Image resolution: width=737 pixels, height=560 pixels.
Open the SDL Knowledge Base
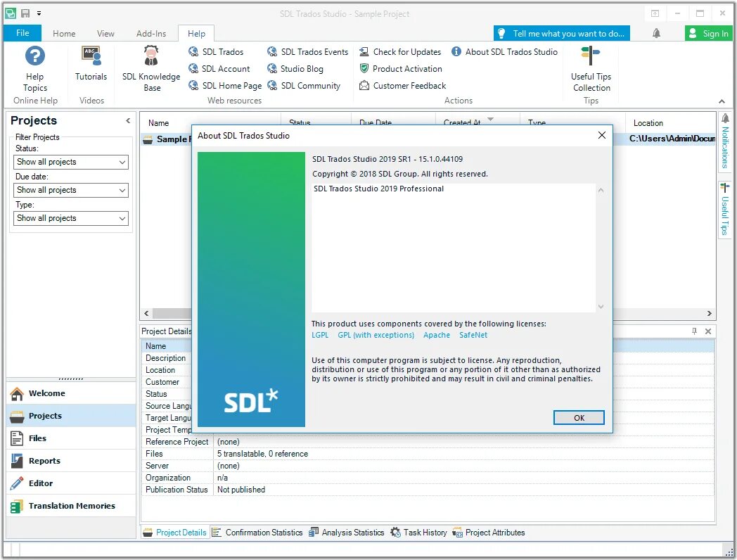(151, 69)
